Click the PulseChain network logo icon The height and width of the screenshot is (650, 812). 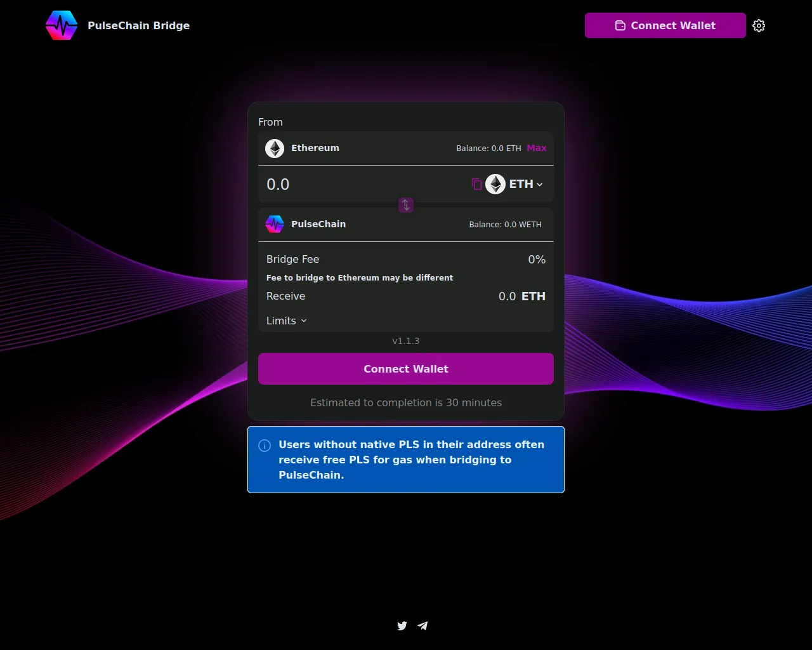[275, 224]
